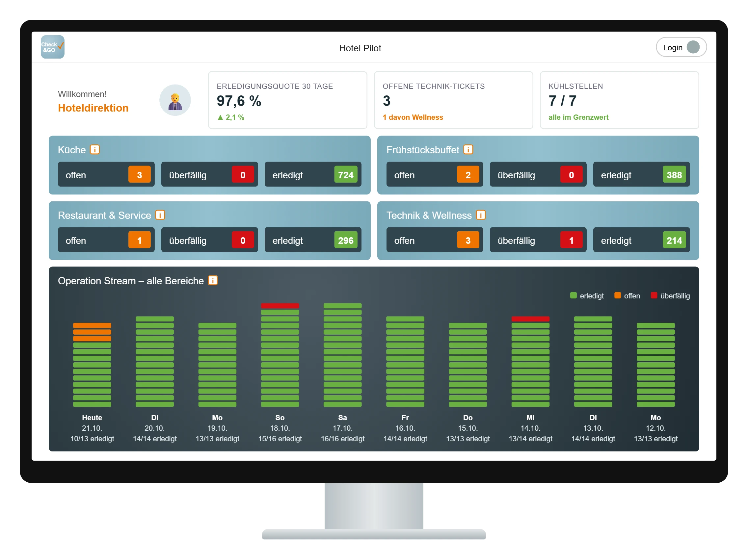748x560 pixels.
Task: Open the Restaurant & Service info icon
Action: [x=160, y=215]
